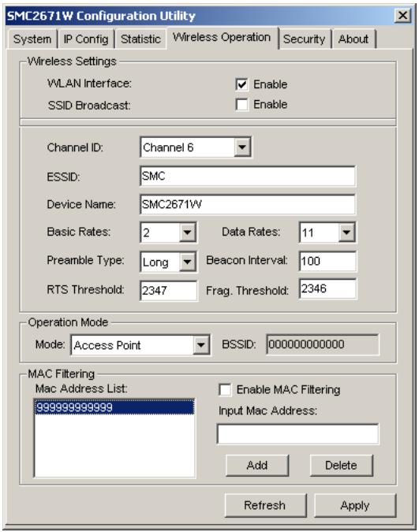Click the Delete button

pos(341,466)
